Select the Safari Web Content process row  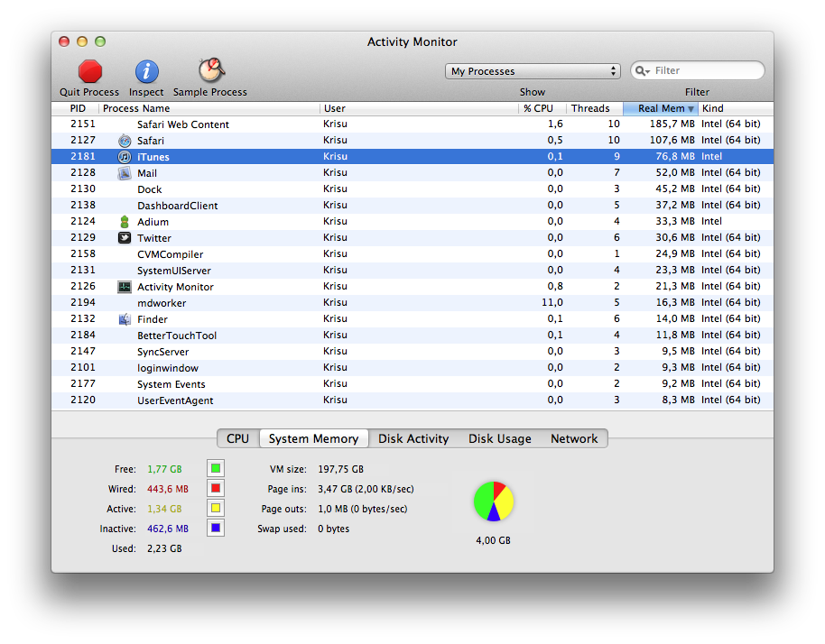coord(412,124)
